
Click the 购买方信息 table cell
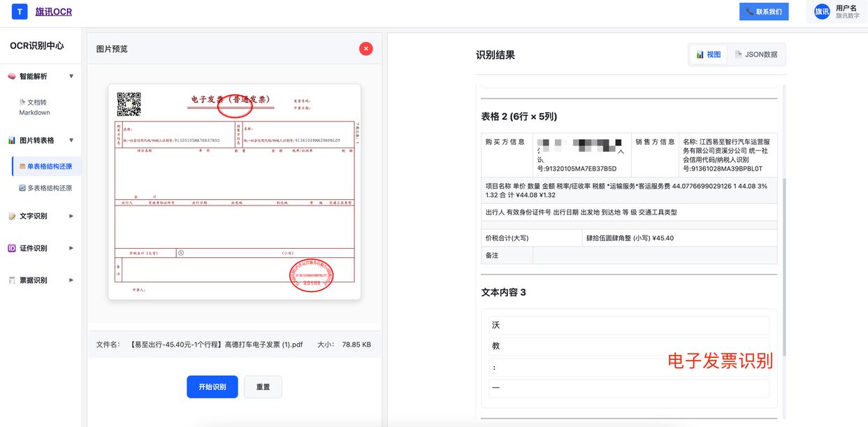(507, 155)
